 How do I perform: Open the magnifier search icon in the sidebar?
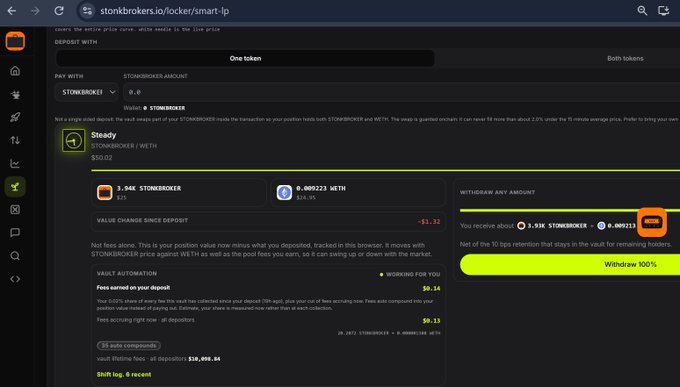15,256
